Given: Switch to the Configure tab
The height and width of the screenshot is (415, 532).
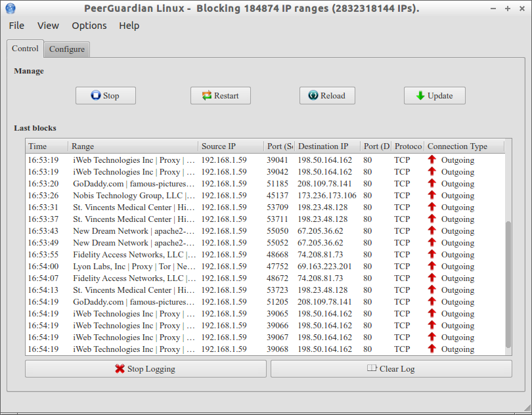Looking at the screenshot, I should tap(67, 49).
